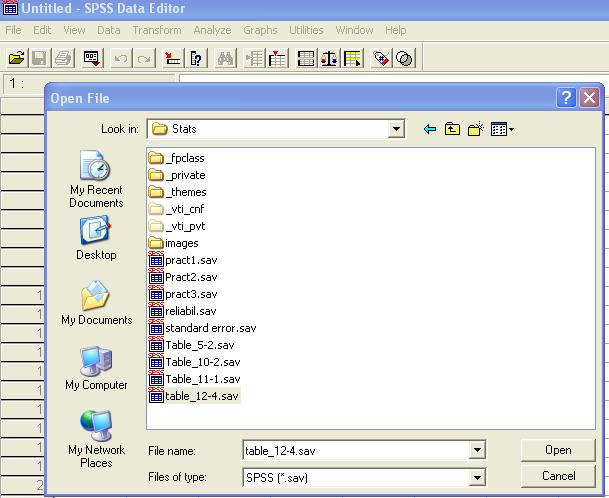Select the Table_11-1.sav file
The image size is (609, 498).
tap(195, 379)
